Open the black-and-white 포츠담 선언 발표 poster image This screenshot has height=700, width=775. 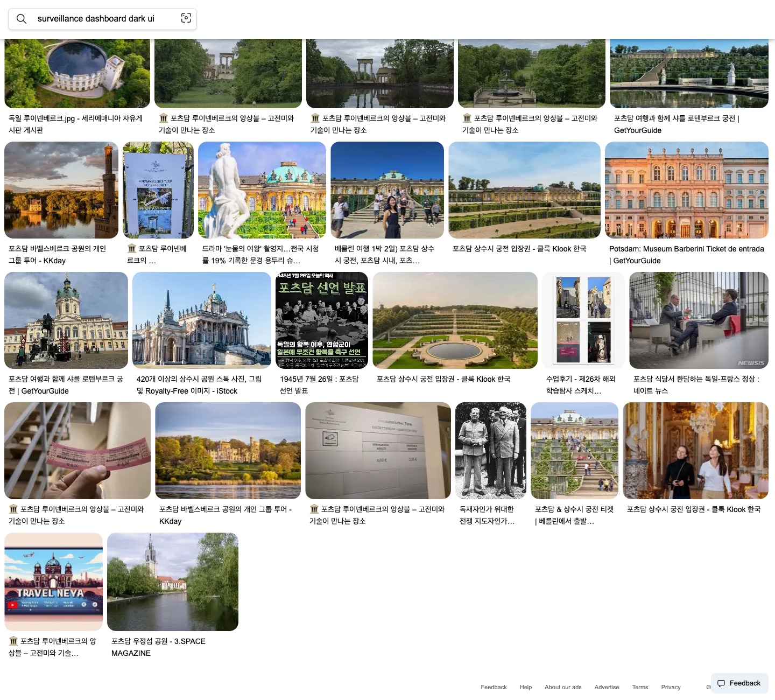click(322, 320)
